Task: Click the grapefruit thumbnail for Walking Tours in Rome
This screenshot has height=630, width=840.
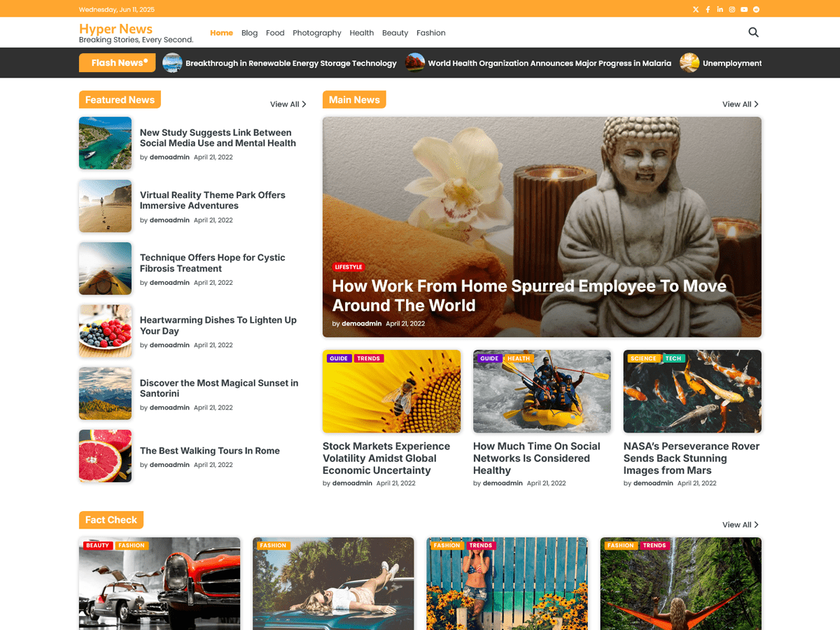Action: (x=105, y=456)
